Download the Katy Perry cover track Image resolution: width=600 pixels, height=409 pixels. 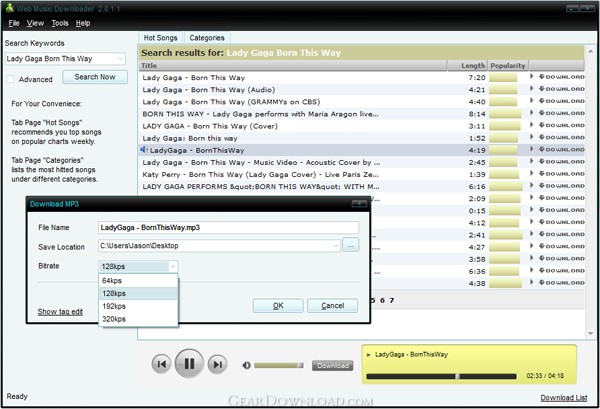561,174
